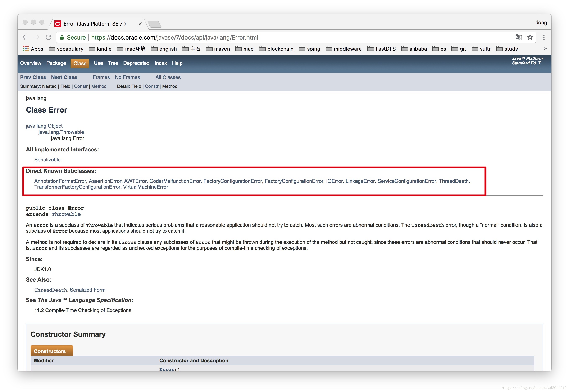
Task: Go to the Overview navigation item
Action: (31, 63)
